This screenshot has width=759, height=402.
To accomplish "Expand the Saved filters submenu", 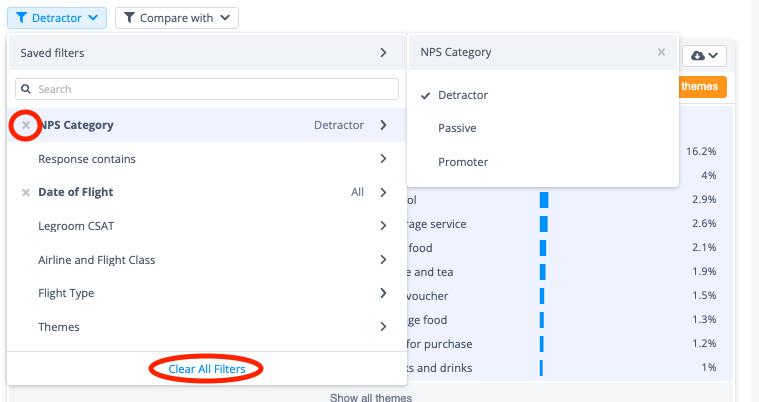I will [x=207, y=52].
